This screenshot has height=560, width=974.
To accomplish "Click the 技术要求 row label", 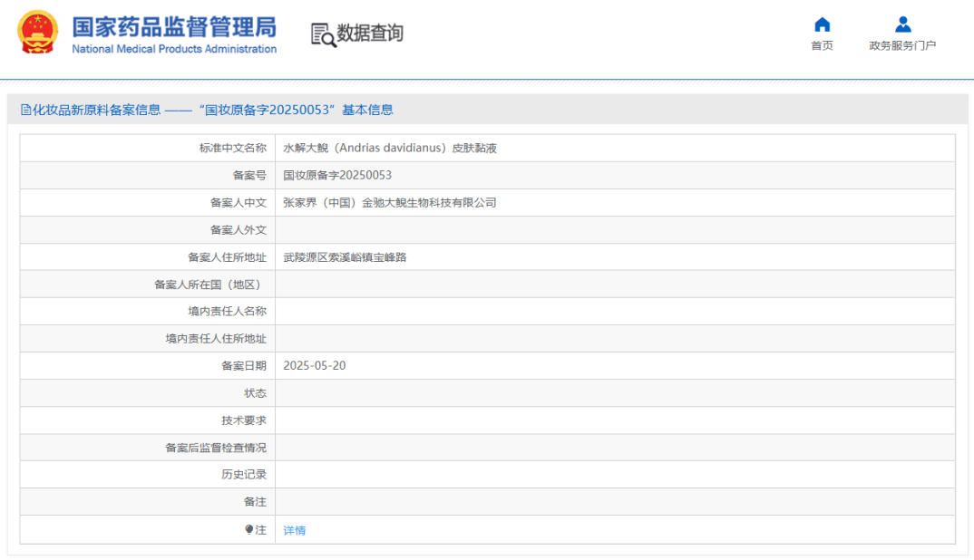I will point(244,420).
